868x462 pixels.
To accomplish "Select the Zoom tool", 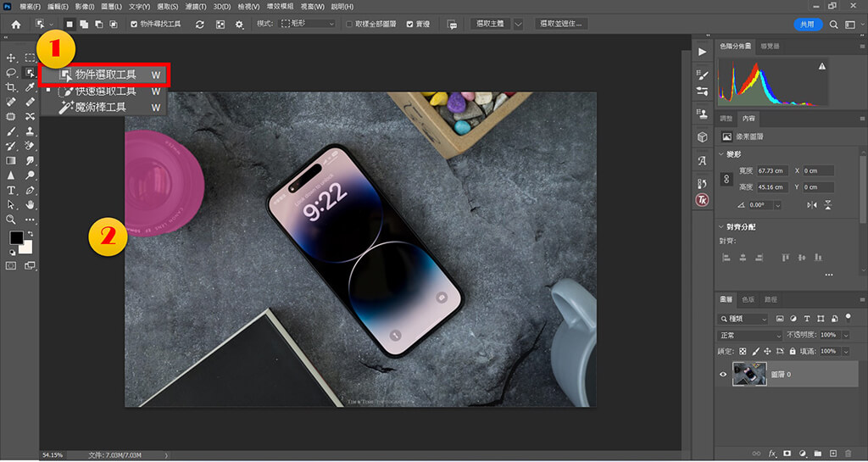I will pyautogui.click(x=10, y=220).
